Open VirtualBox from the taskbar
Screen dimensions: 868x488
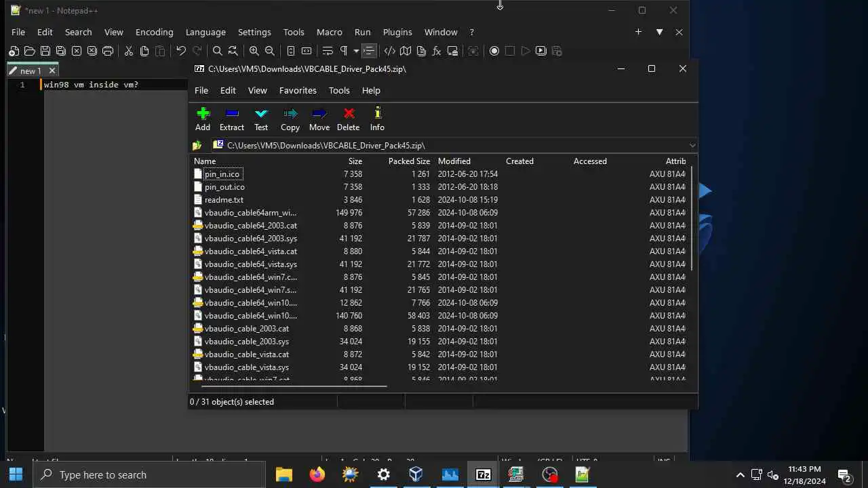416,474
